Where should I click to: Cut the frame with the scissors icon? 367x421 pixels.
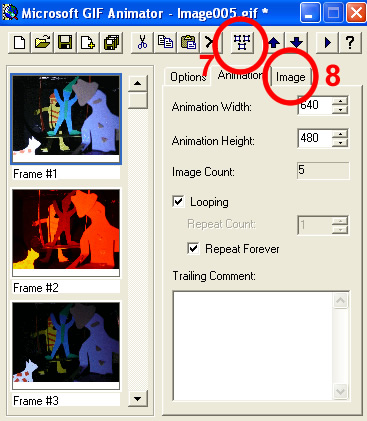(142, 43)
